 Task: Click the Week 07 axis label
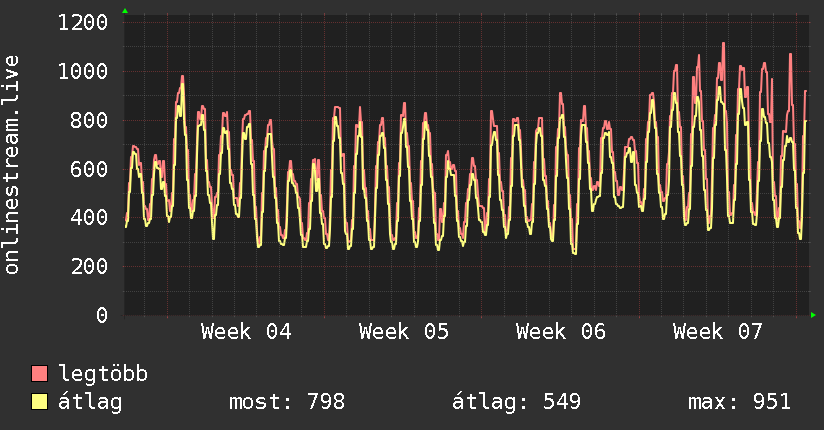click(718, 332)
